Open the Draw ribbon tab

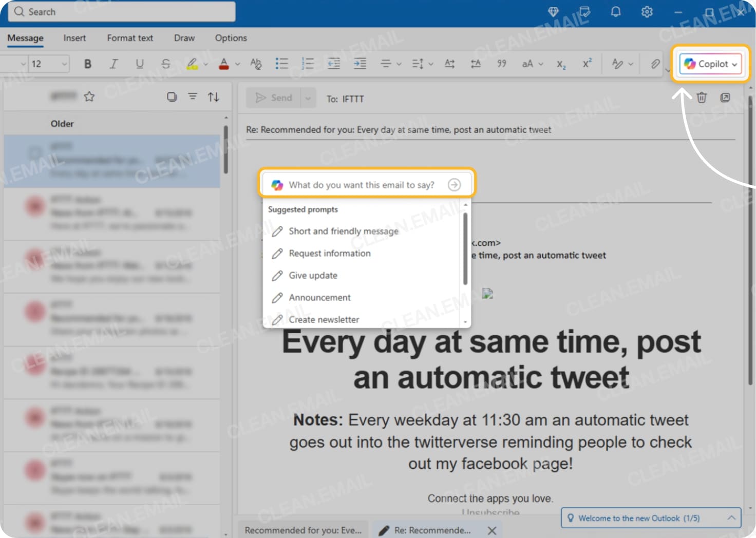[184, 38]
